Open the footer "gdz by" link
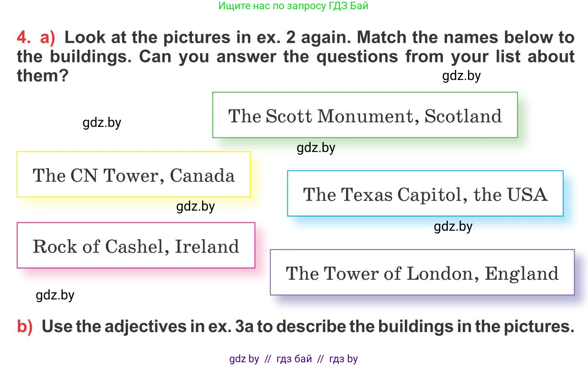Screen dimensions: 588x366 [244, 359]
